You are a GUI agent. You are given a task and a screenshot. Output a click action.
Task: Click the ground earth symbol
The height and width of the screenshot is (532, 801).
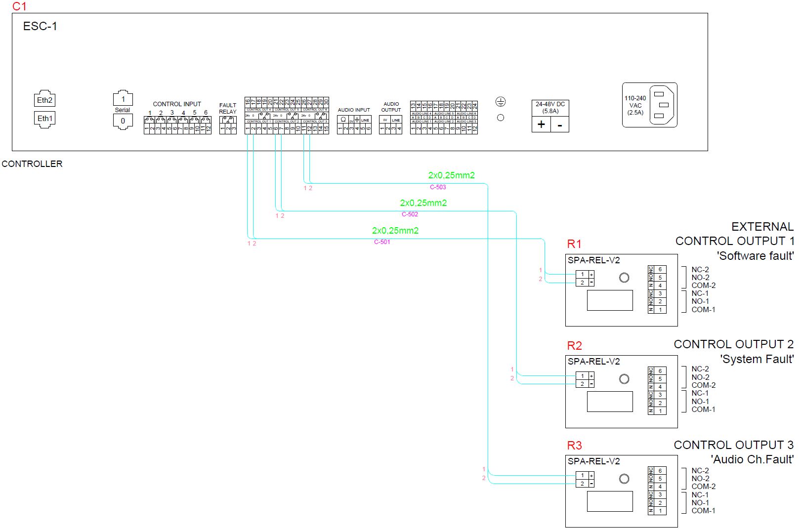pos(501,102)
